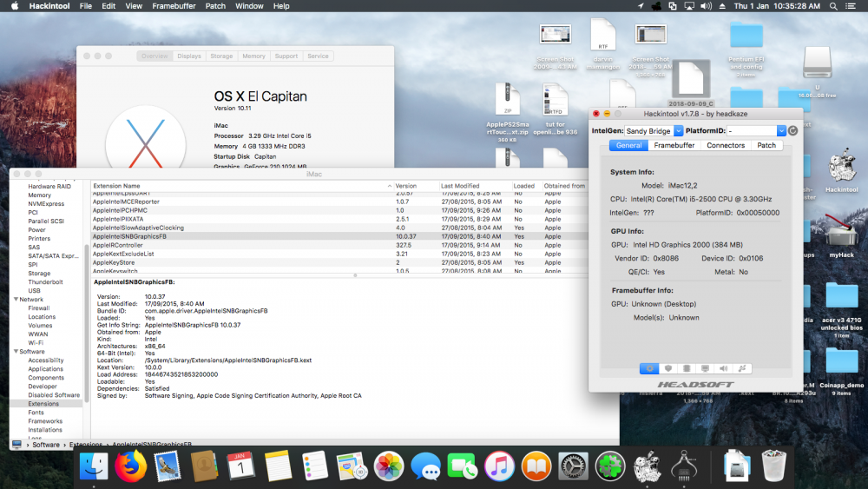The height and width of the screenshot is (489, 868).
Task: Select AppleIntelSNBGraphicsFB row in extensions list
Action: point(339,236)
